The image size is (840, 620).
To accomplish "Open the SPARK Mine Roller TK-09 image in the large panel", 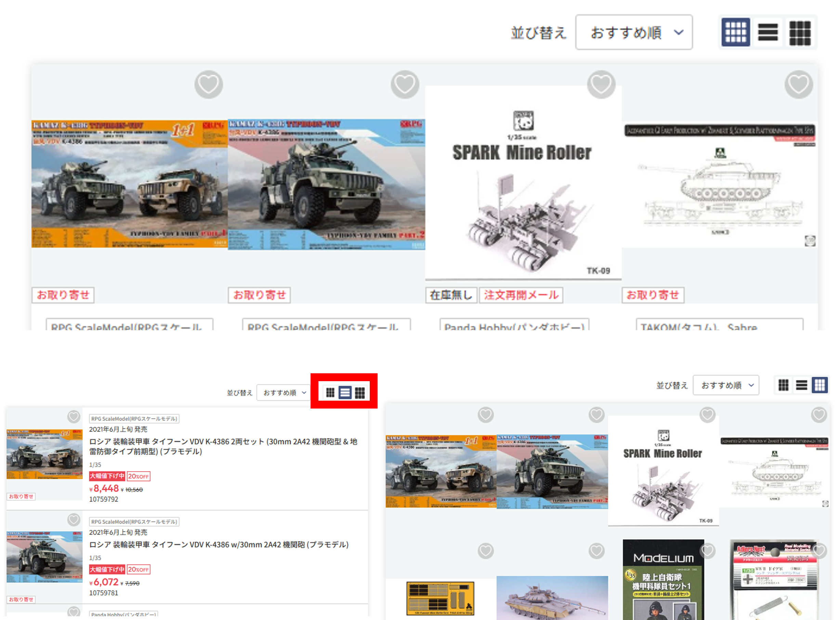I will (x=523, y=183).
